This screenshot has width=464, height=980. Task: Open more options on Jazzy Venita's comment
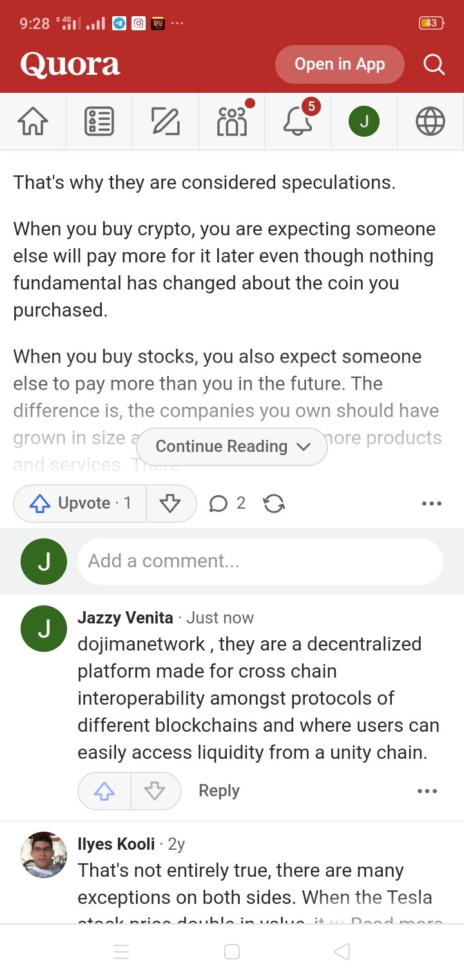[x=427, y=791]
